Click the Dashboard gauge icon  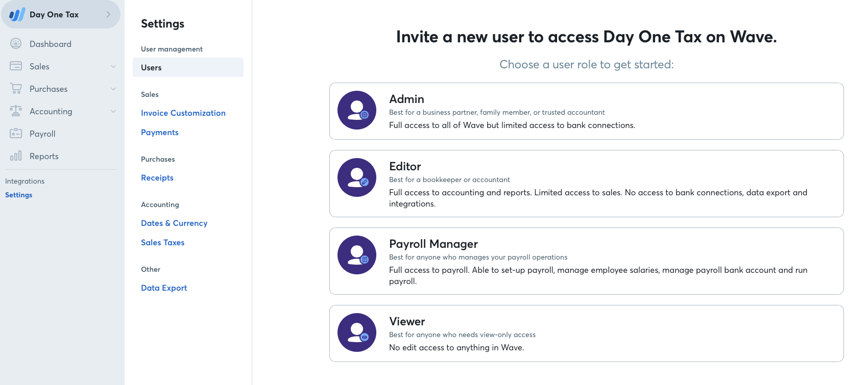(16, 44)
